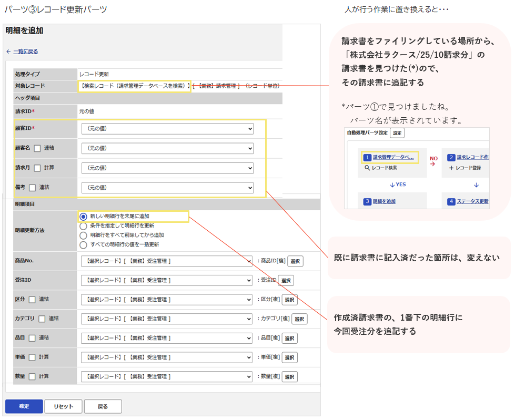515x420 pixels.
Task: Click the 選択 button for 受注ID
Action: pos(286,281)
